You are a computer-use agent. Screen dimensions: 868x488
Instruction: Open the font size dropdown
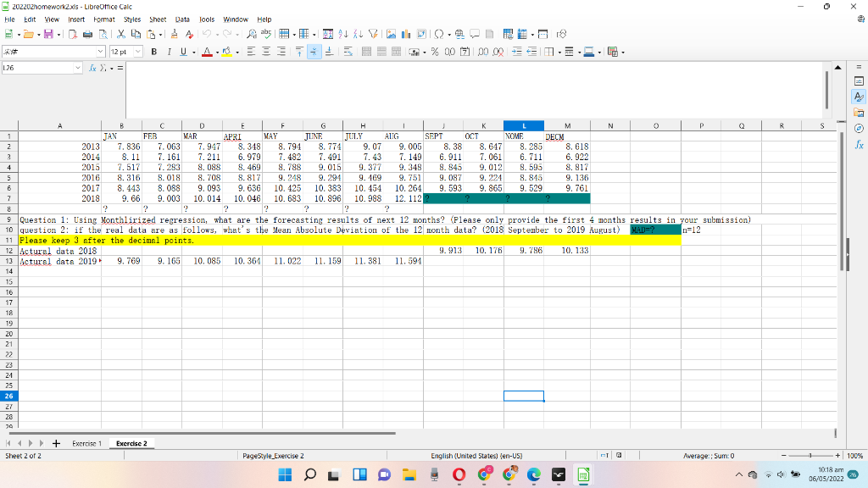tap(137, 49)
